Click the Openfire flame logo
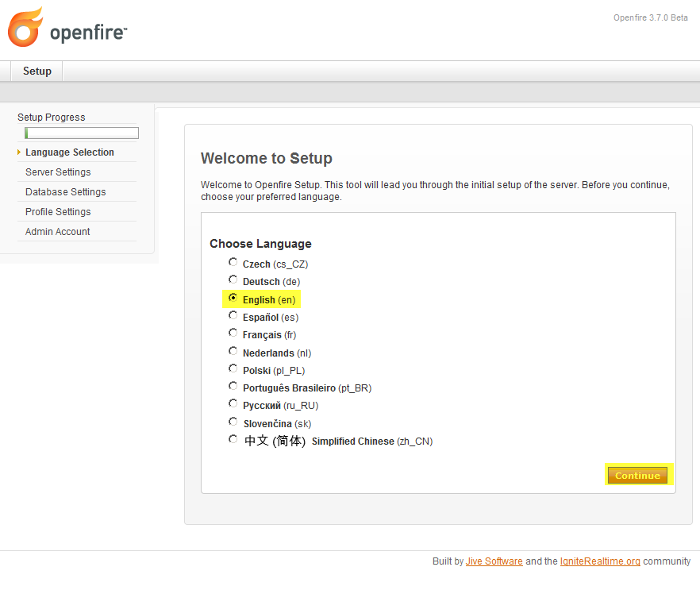 click(x=25, y=27)
